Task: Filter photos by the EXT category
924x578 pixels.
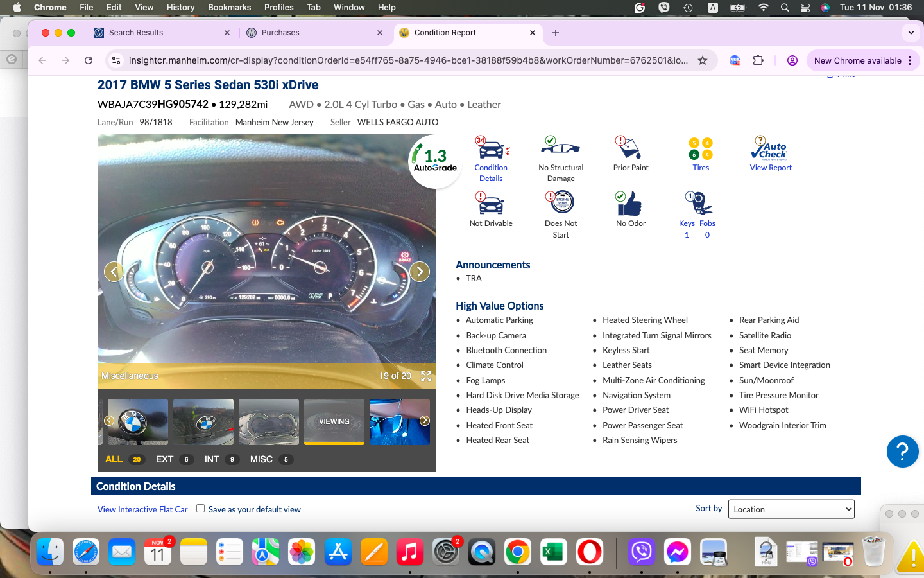Action: pos(165,459)
